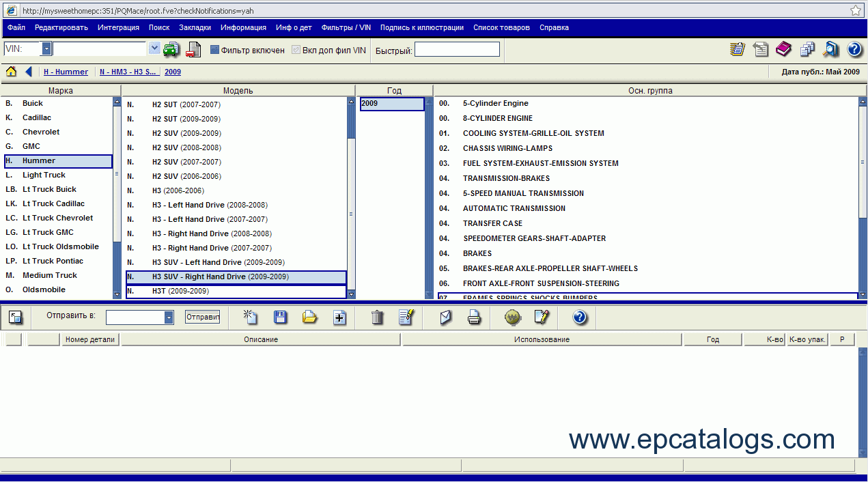Click the blue back arrow icon

click(29, 72)
